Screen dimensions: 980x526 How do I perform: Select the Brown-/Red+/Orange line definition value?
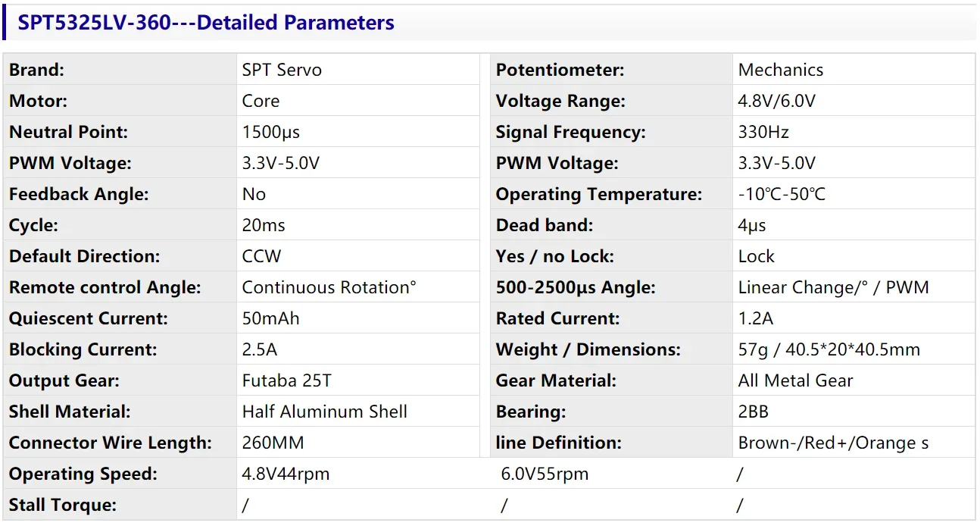pyautogui.click(x=833, y=443)
